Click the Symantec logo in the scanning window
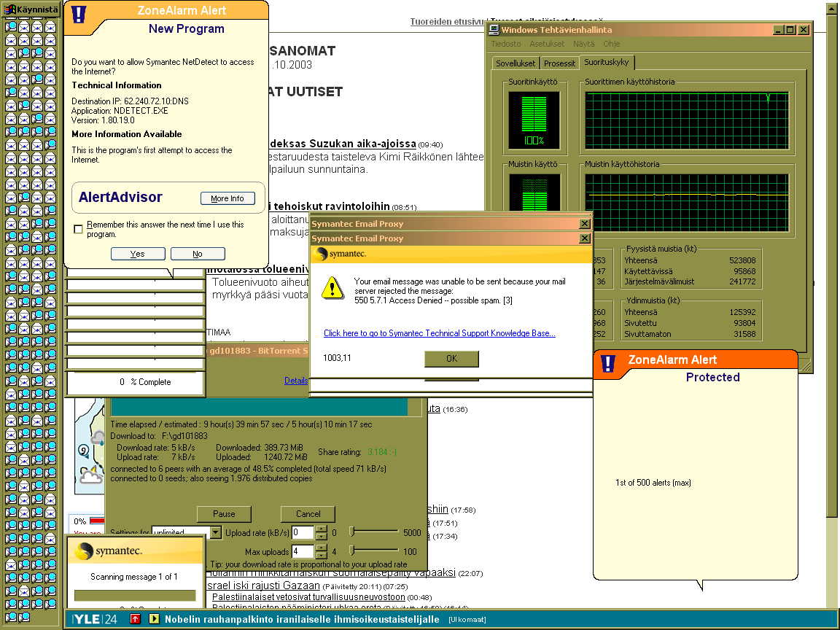This screenshot has height=630, width=840. pos(109,551)
